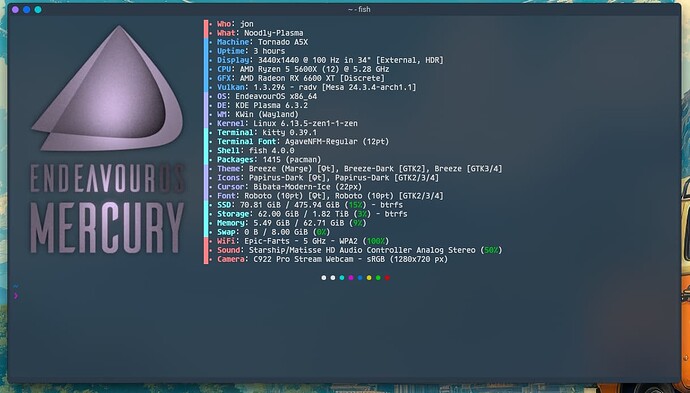690x393 pixels.
Task: Click the cyan window control circle
Action: point(38,9)
